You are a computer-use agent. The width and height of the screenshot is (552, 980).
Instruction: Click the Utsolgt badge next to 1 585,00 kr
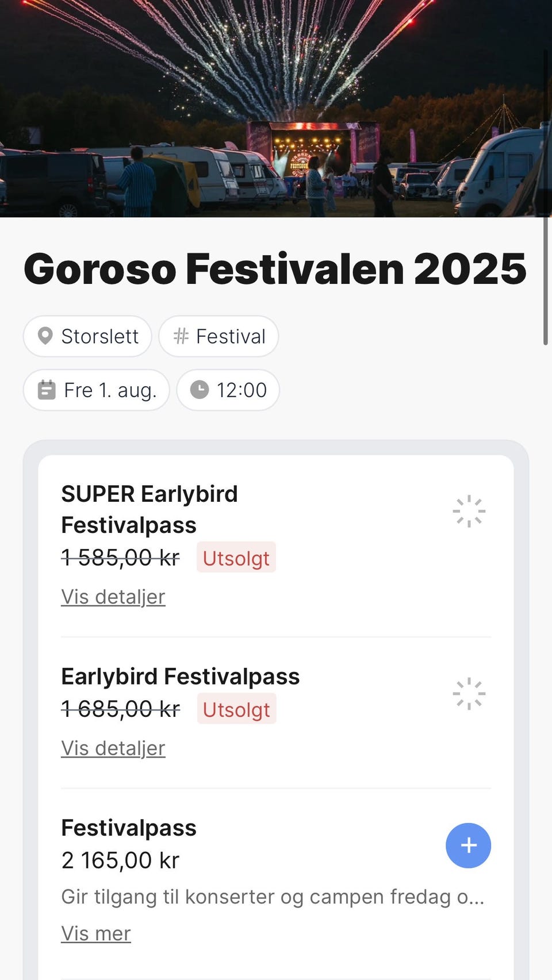236,558
